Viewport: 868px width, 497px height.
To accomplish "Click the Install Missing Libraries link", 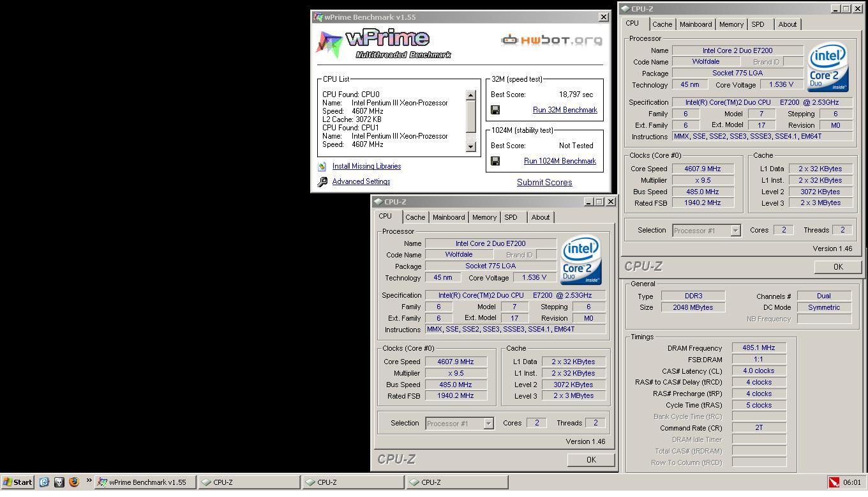I will pos(366,166).
